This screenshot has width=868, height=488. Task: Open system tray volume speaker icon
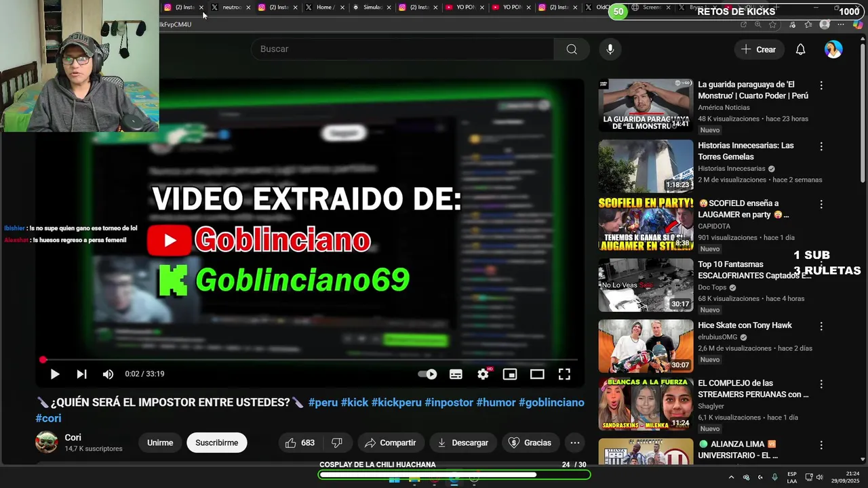[x=818, y=477]
